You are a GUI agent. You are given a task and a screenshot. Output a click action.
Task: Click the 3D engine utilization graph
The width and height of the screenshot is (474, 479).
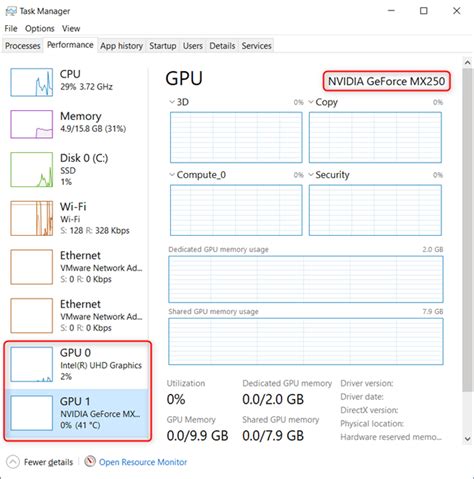click(x=236, y=137)
